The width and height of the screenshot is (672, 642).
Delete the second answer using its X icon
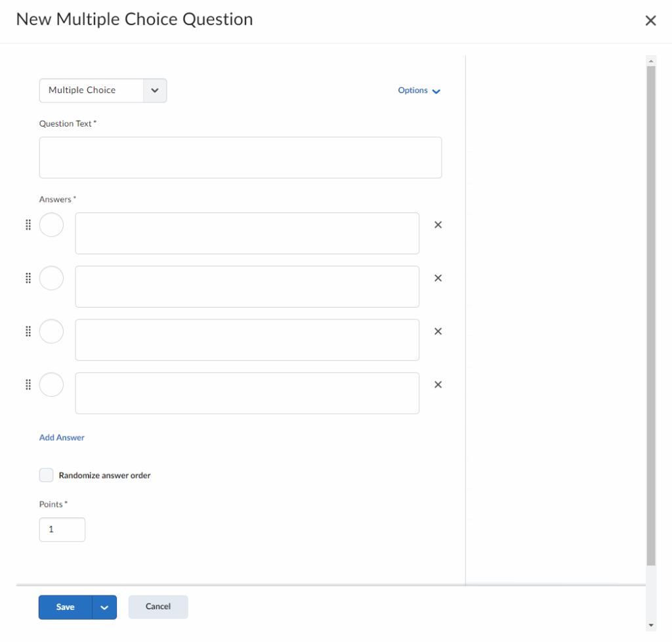[x=438, y=278]
